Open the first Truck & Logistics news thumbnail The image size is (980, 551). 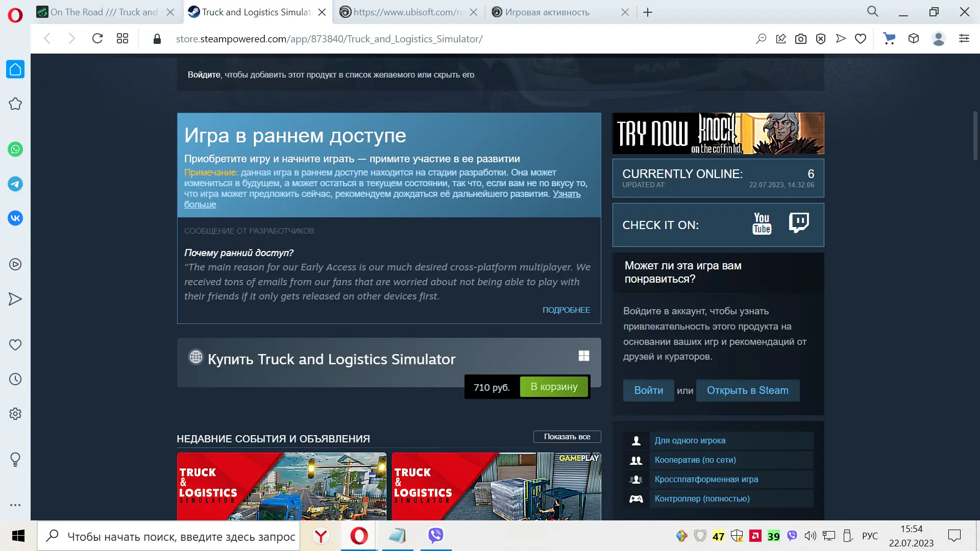point(281,486)
